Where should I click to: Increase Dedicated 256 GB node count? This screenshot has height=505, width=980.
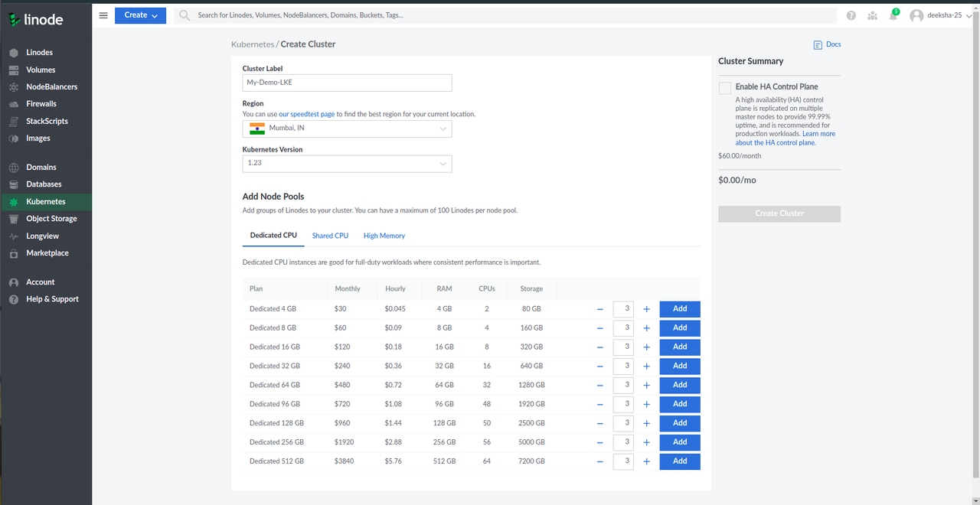[646, 442]
